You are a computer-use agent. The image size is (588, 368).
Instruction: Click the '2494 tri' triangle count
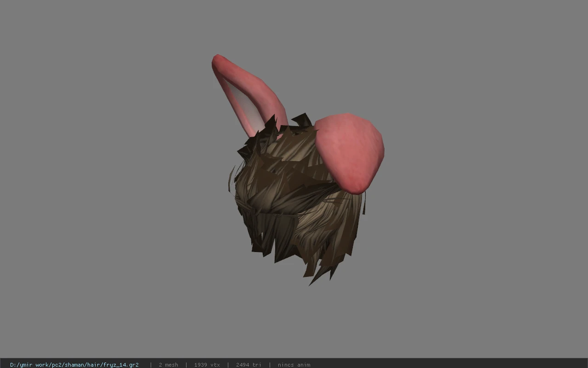click(249, 364)
